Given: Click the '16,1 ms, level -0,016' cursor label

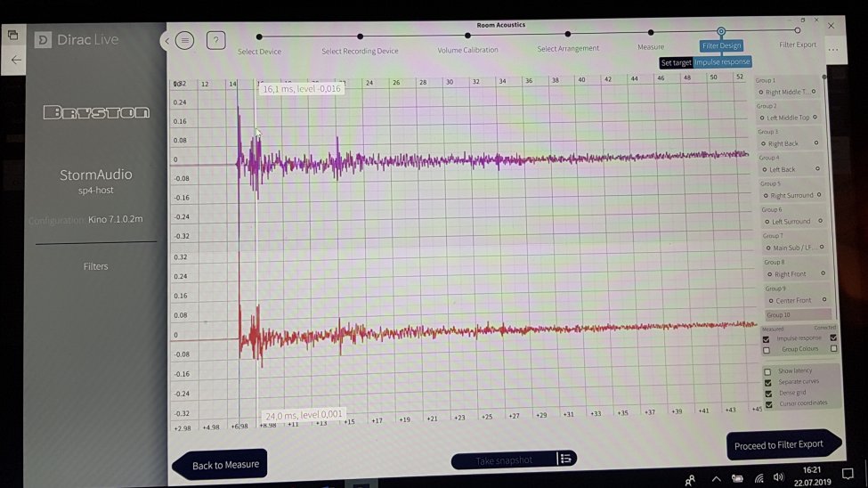Looking at the screenshot, I should point(302,89).
